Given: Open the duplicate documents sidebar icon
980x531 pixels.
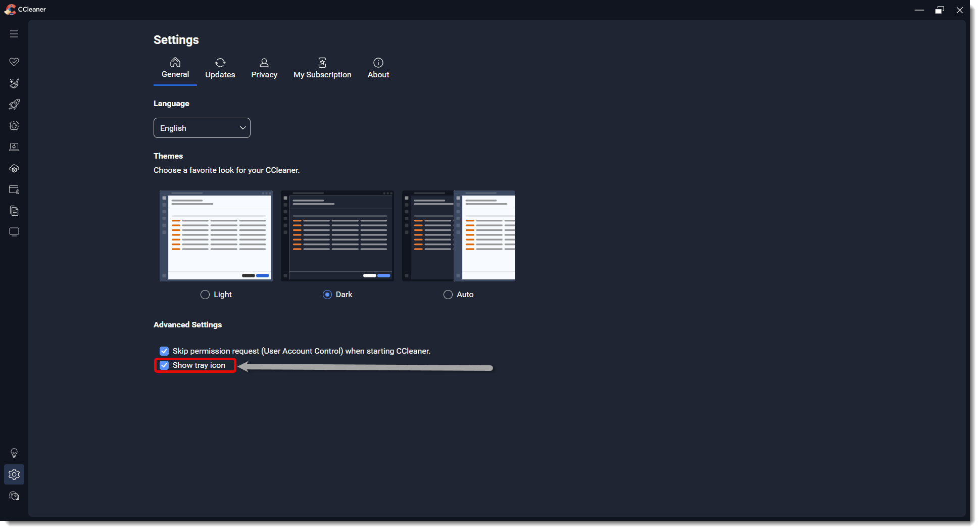Looking at the screenshot, I should coord(14,211).
